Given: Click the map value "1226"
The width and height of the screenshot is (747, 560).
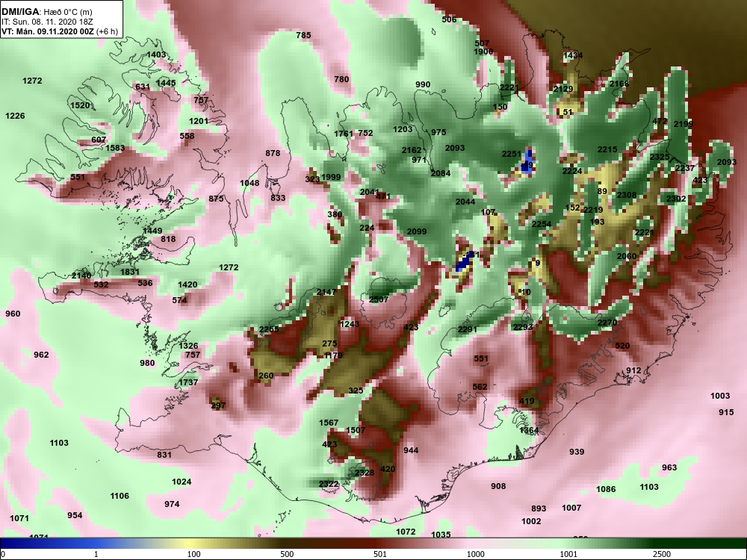Looking at the screenshot, I should coord(15,116).
